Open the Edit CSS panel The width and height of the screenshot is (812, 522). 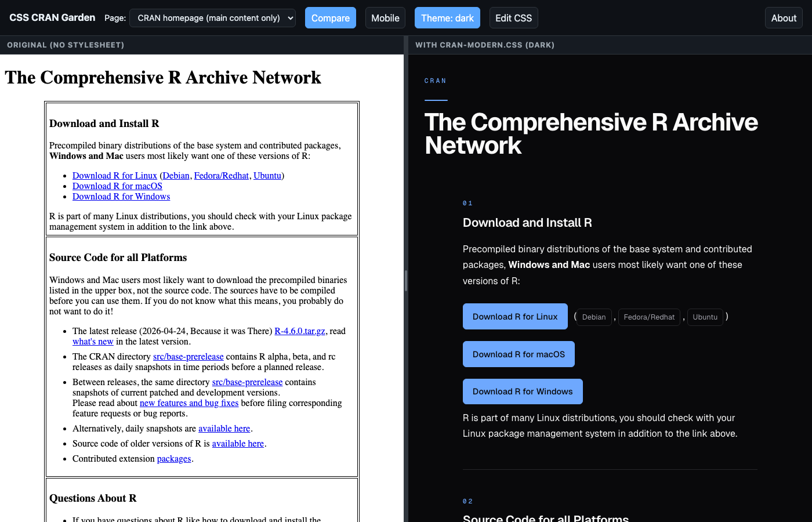pos(514,18)
